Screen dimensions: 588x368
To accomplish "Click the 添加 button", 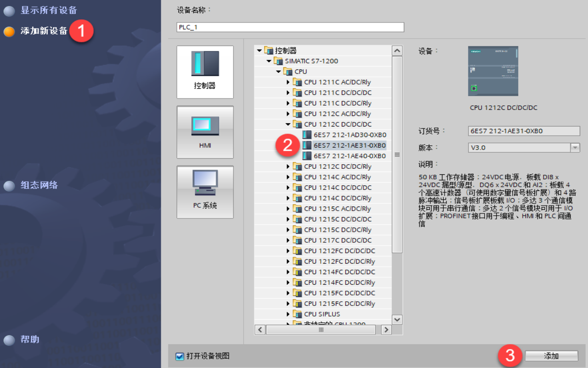I will pyautogui.click(x=551, y=356).
